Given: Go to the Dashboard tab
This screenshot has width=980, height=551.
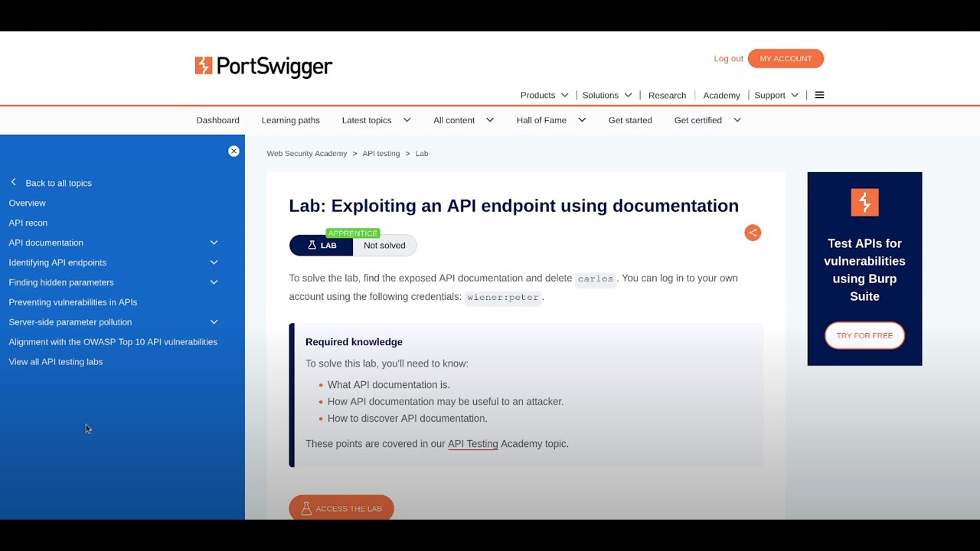Looking at the screenshot, I should tap(217, 120).
